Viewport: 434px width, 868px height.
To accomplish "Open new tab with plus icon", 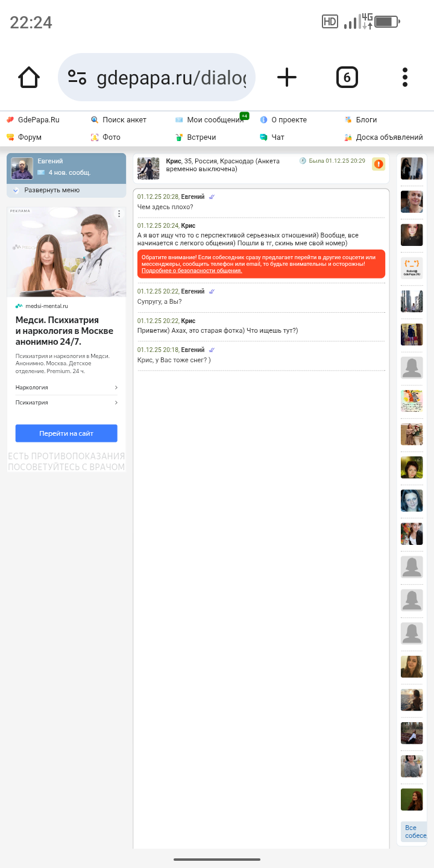I will point(287,77).
